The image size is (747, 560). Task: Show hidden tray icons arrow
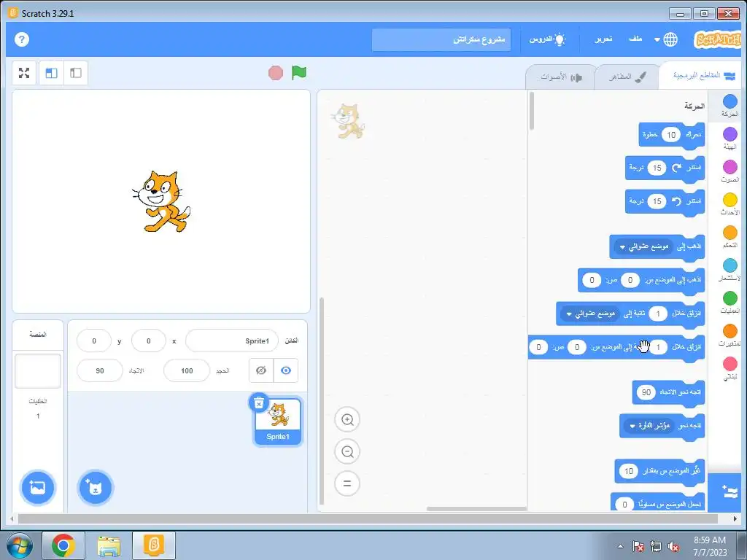pos(620,547)
